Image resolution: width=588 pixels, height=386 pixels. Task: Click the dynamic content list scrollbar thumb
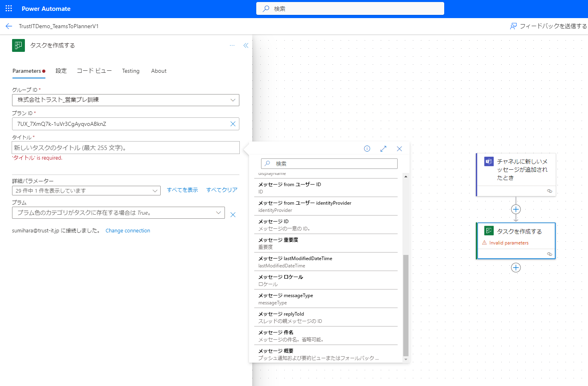pyautogui.click(x=406, y=306)
